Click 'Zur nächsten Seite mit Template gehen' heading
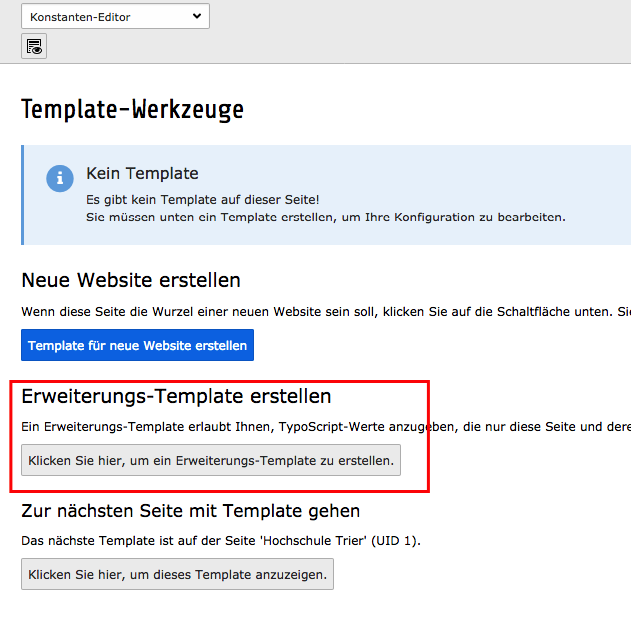Screen dimensions: 631x625 [x=191, y=511]
